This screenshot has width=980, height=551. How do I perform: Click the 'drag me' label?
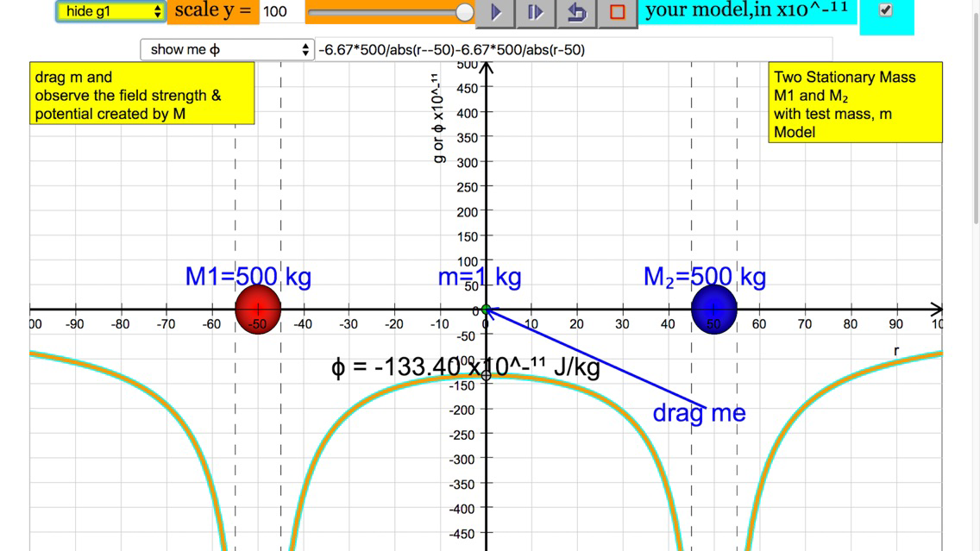[x=699, y=413]
